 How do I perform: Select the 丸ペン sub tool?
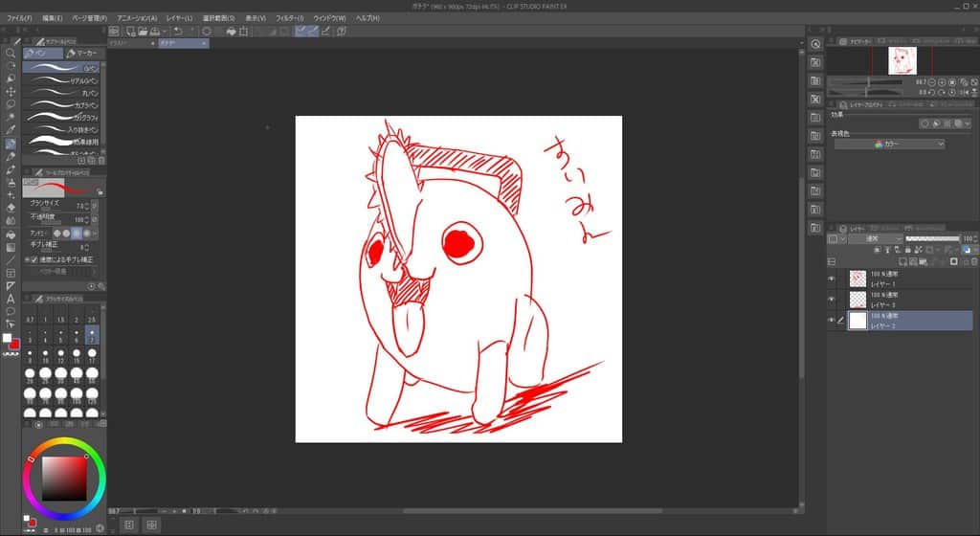point(61,93)
